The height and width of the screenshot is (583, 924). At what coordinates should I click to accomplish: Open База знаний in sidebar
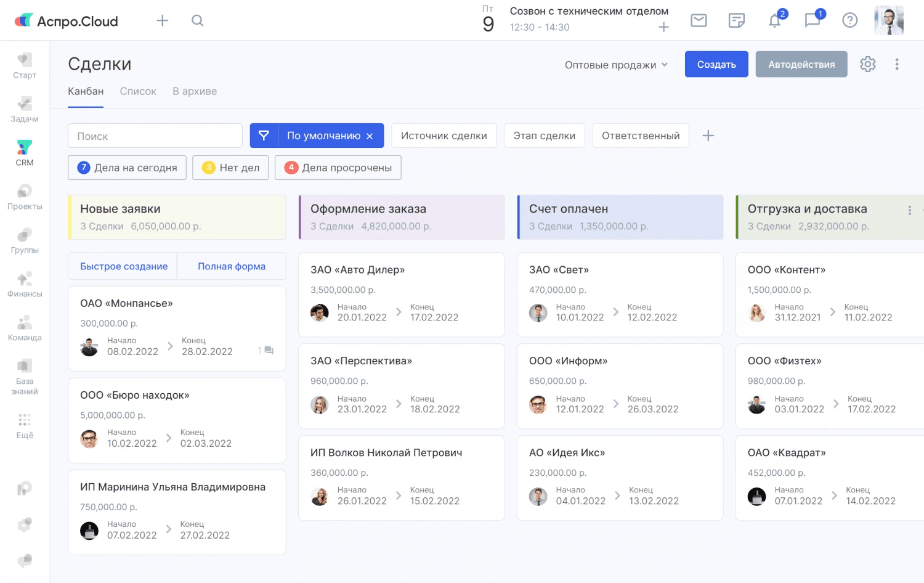25,377
